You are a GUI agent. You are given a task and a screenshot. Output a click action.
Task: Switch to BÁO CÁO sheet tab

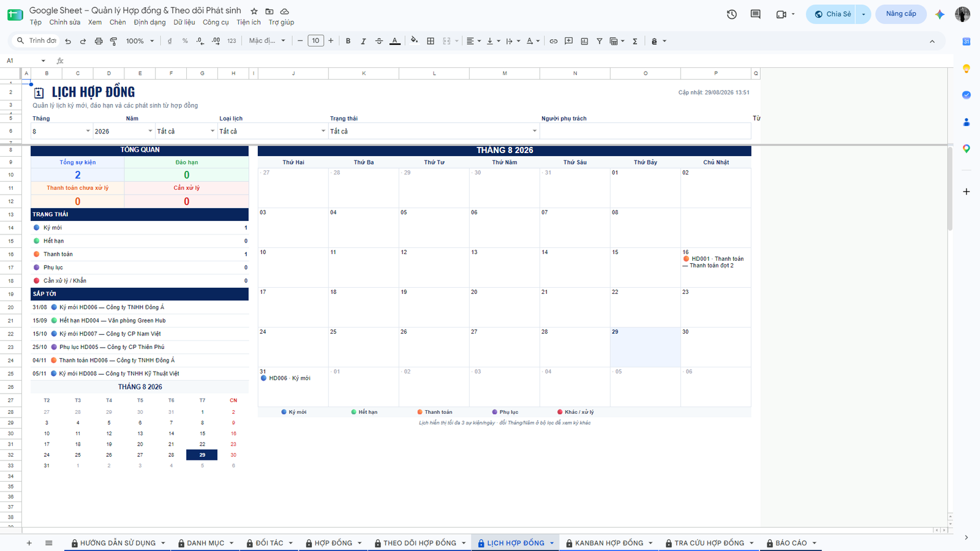[791, 543]
